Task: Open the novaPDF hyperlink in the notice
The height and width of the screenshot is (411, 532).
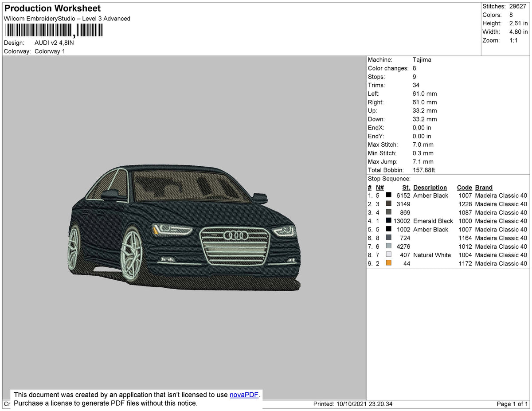Action: click(243, 395)
